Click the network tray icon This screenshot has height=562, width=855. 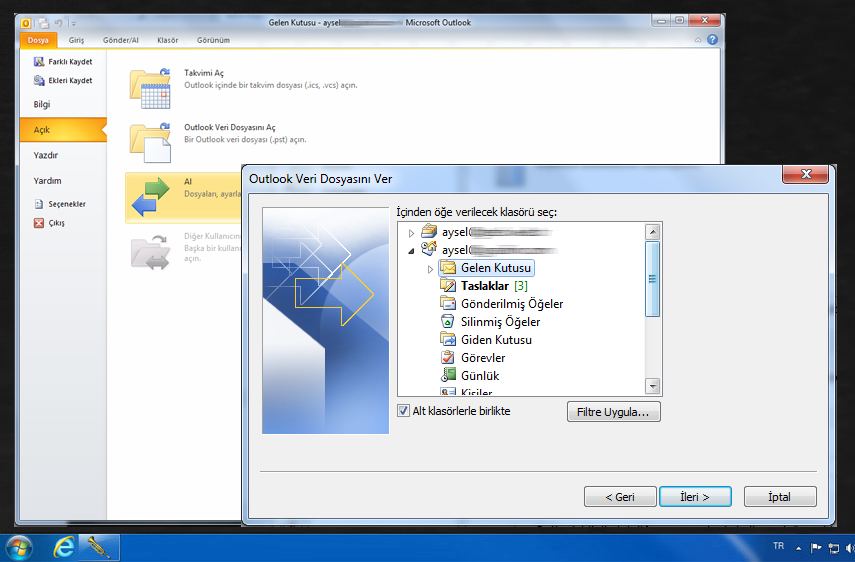coord(834,548)
